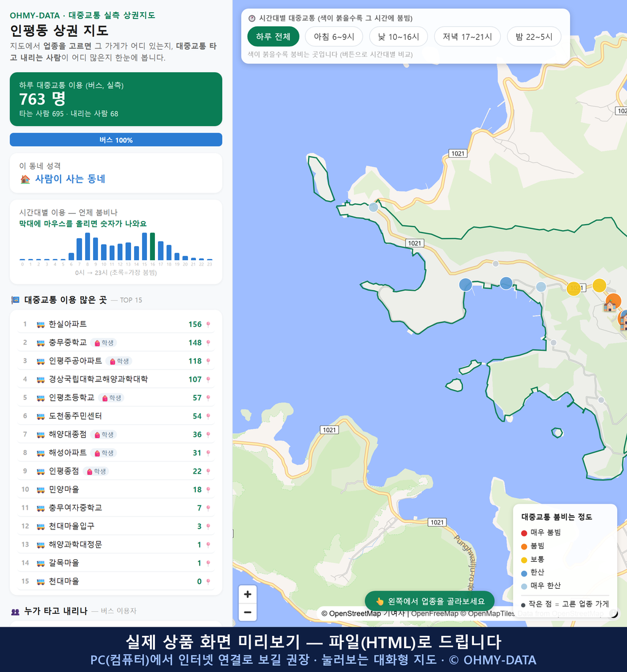Viewport: 627px width, 672px height.
Task: Click the orange busy stop marker
Action: coord(614,301)
